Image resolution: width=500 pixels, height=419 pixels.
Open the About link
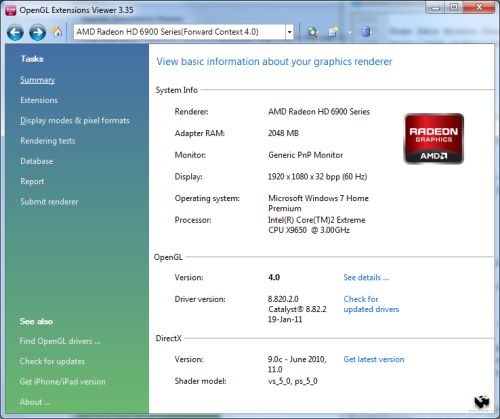(35, 402)
